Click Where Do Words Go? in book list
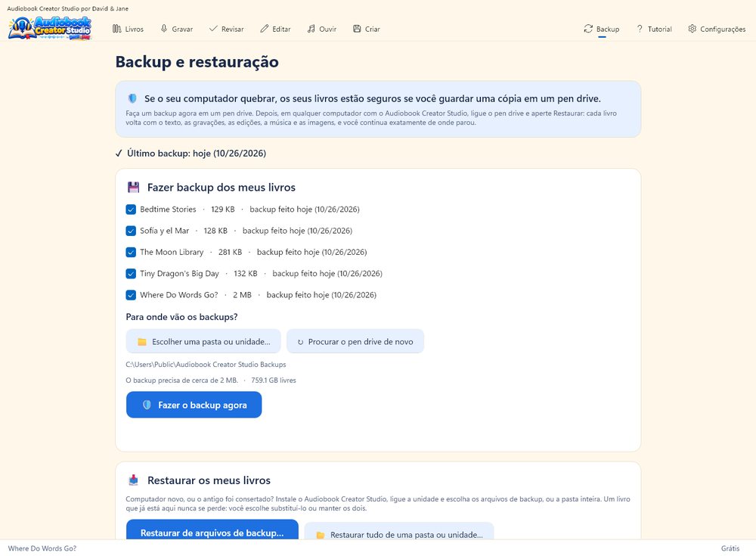 click(x=179, y=295)
